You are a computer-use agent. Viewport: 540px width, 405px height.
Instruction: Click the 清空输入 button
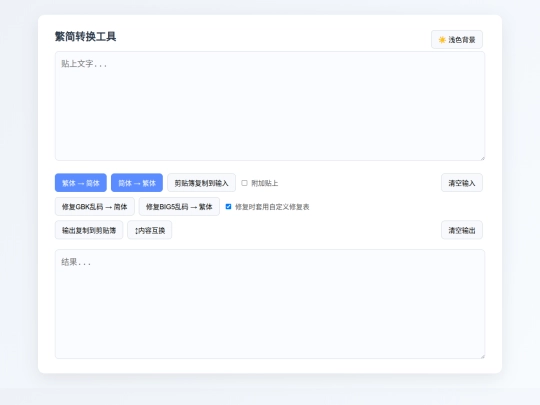(x=461, y=183)
